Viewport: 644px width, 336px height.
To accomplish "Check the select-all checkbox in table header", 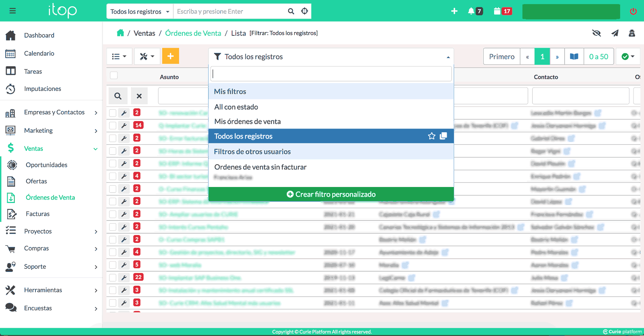I will pos(114,76).
